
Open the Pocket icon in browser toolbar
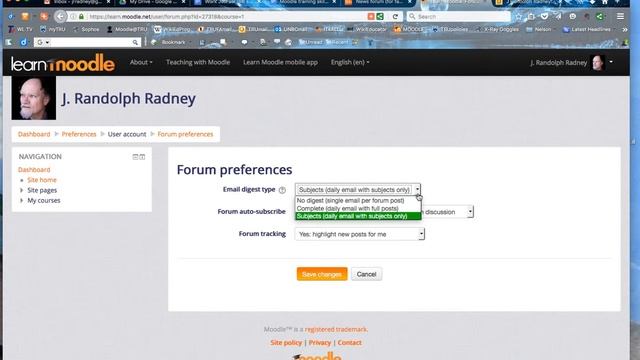[544, 17]
